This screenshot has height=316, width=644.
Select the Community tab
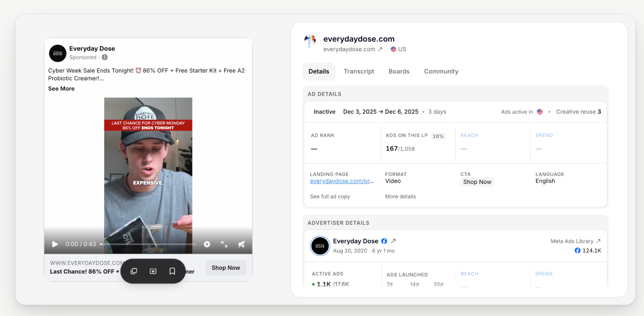pos(441,71)
